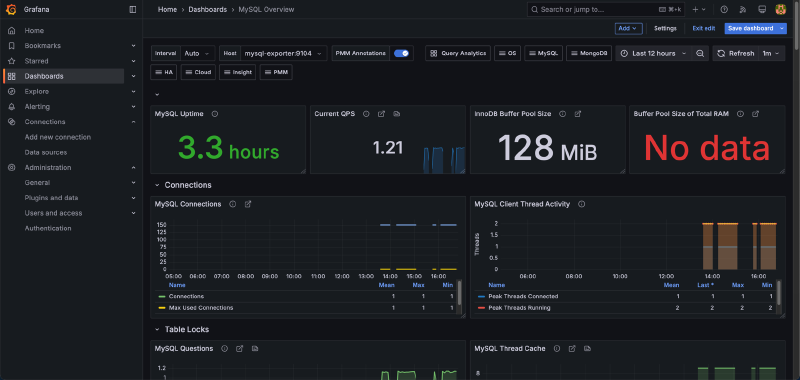The image size is (800, 380).
Task: Open Add new connection in sidebar
Action: 58,137
